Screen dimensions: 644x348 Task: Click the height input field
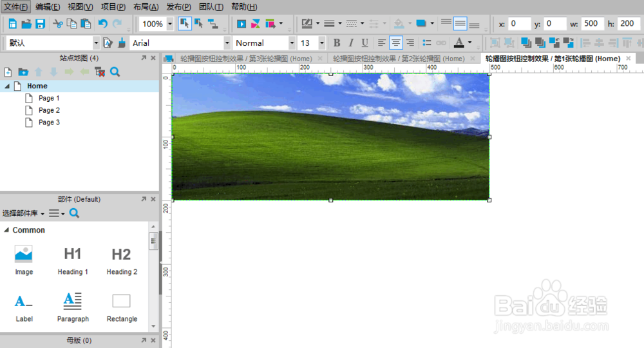pyautogui.click(x=629, y=23)
